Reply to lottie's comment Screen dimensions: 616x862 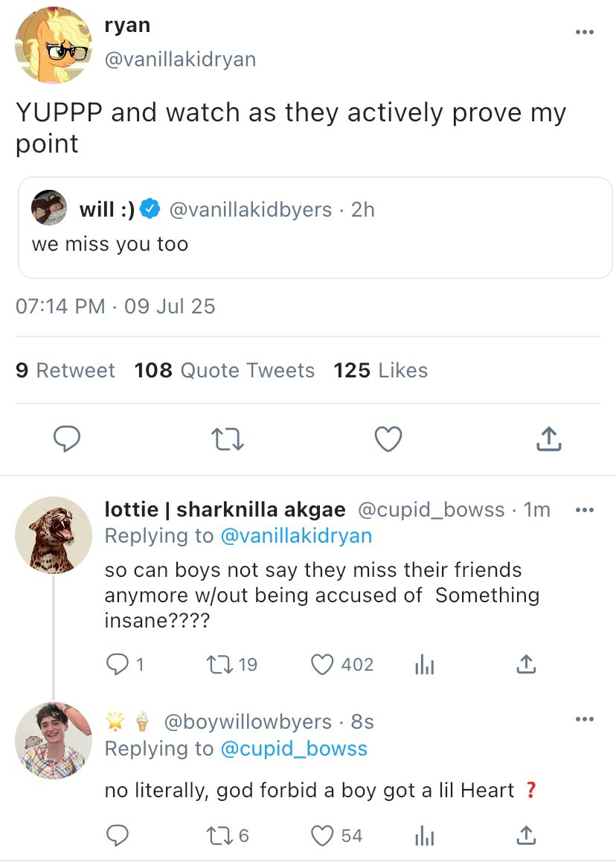118,664
